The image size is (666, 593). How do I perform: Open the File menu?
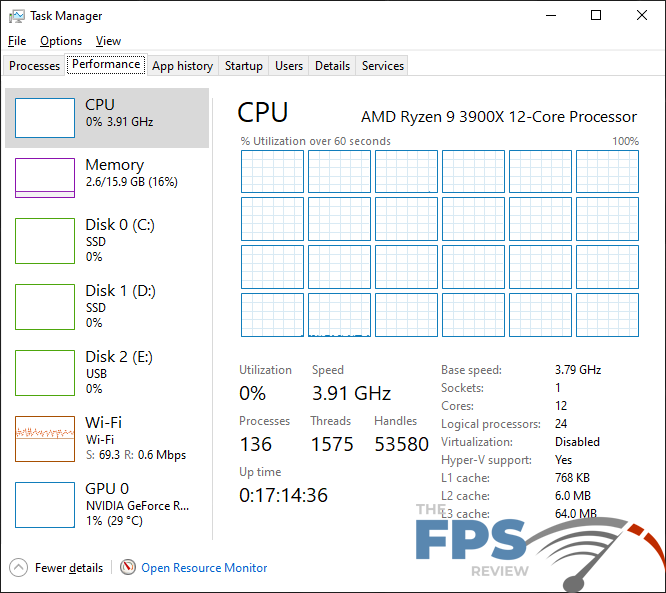click(x=17, y=41)
